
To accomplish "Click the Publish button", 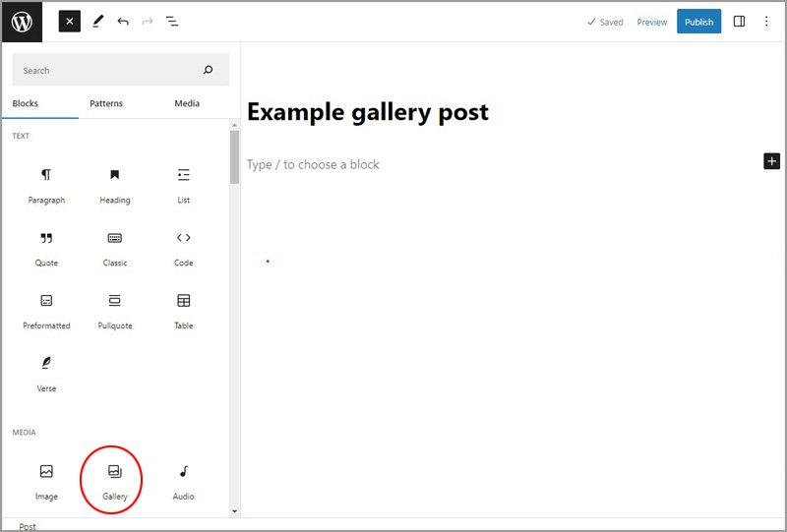I will pos(698,22).
